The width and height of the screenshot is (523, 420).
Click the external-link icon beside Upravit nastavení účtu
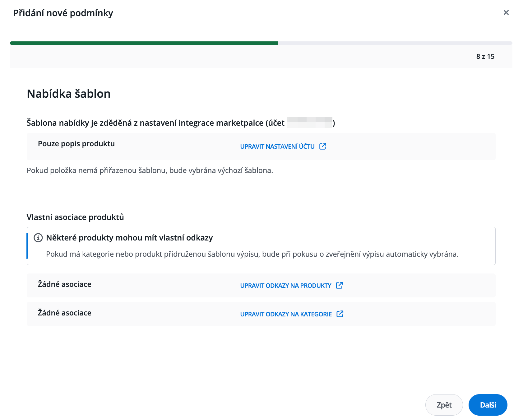323,146
